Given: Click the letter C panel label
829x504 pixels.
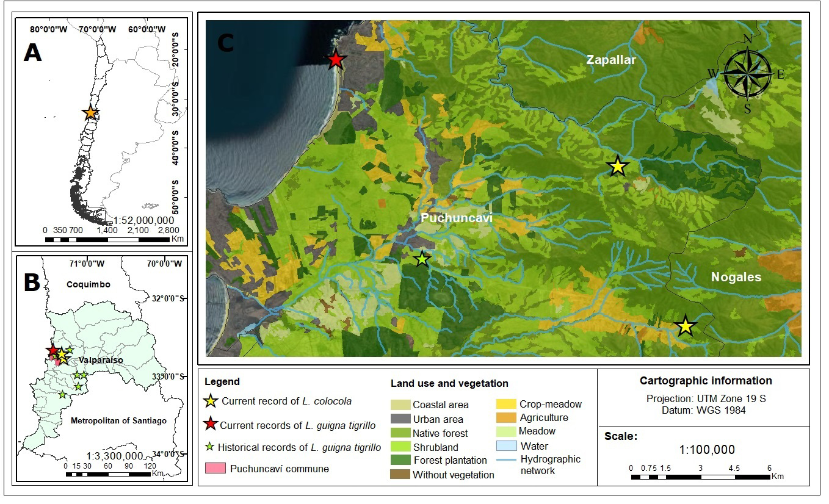Looking at the screenshot, I should (x=226, y=43).
